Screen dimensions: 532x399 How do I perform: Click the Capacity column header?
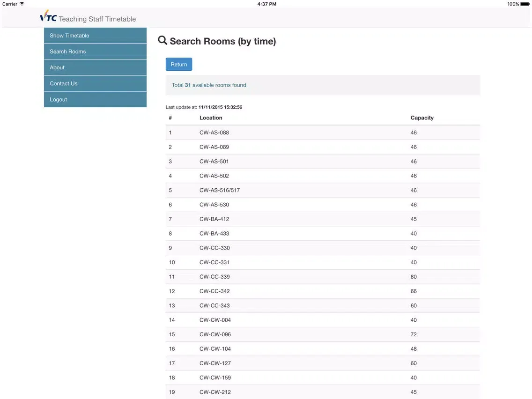click(x=422, y=118)
